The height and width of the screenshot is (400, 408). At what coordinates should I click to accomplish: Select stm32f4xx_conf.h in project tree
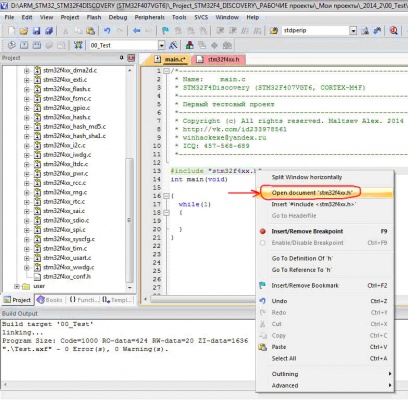[67, 277]
